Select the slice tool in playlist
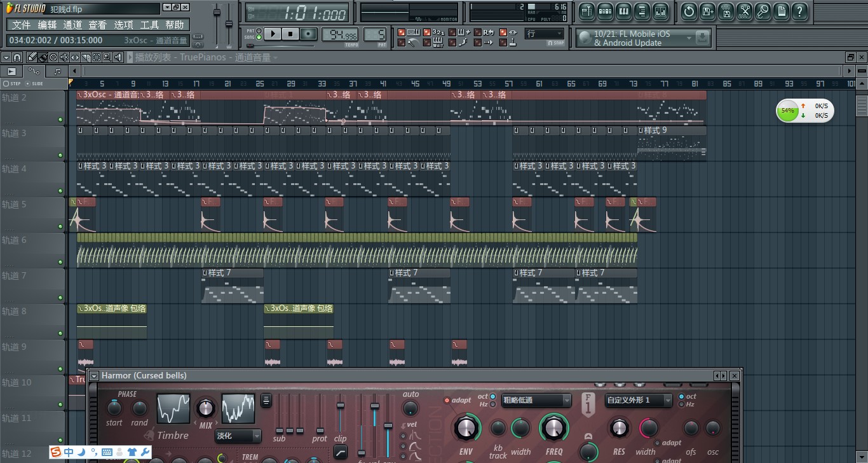The image size is (868, 463). pos(86,57)
